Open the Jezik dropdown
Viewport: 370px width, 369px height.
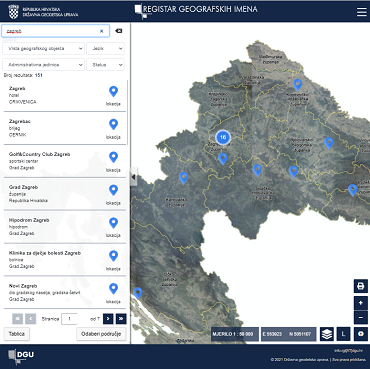(x=105, y=48)
